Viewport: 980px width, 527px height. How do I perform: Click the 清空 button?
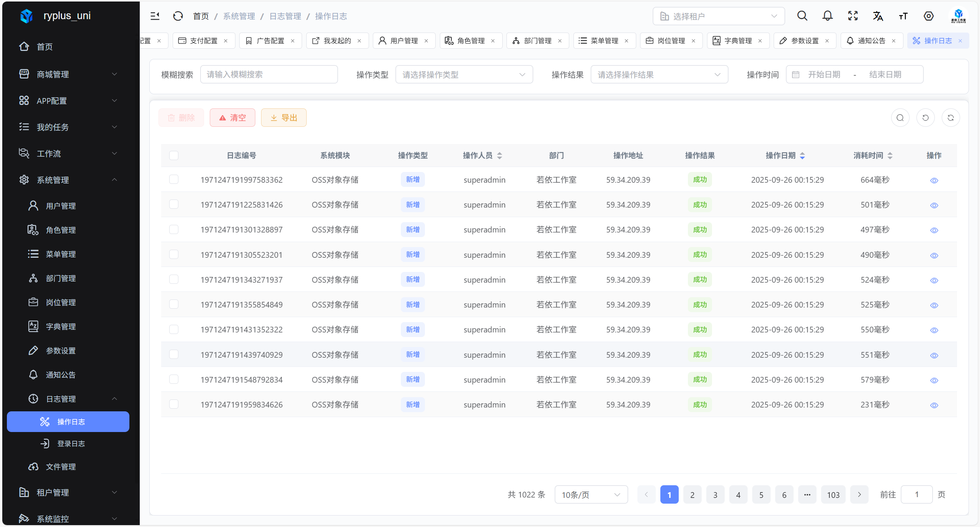click(232, 118)
